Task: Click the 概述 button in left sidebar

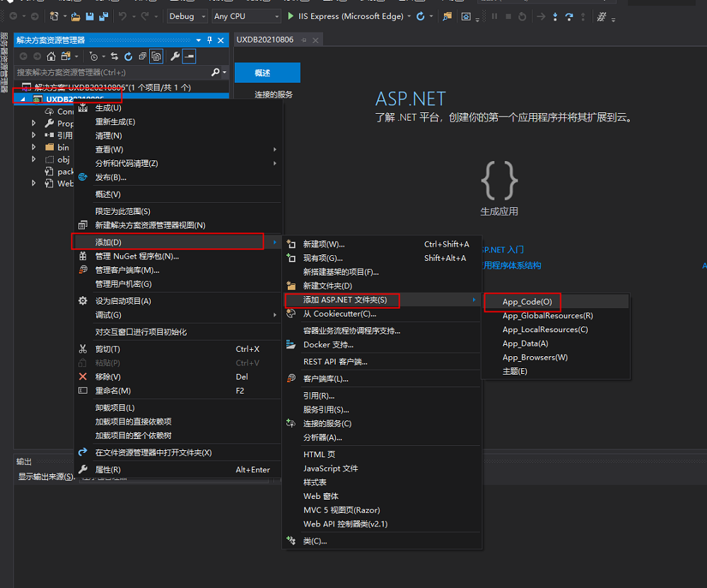Action: 262,73
